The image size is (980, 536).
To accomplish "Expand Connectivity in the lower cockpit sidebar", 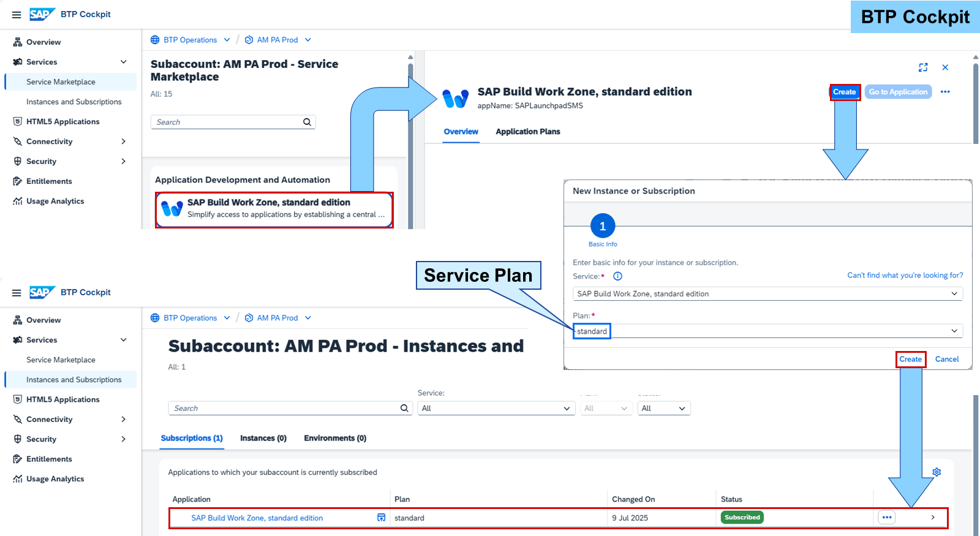I will click(124, 420).
